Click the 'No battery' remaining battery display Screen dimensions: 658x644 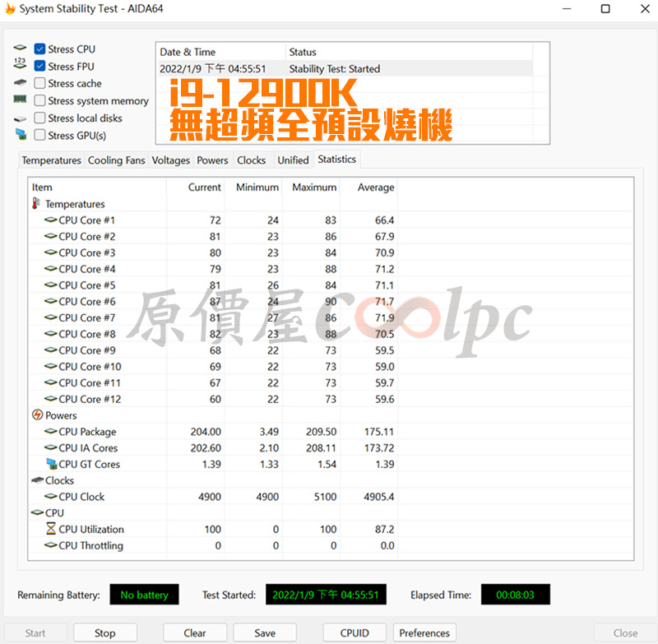pyautogui.click(x=145, y=595)
